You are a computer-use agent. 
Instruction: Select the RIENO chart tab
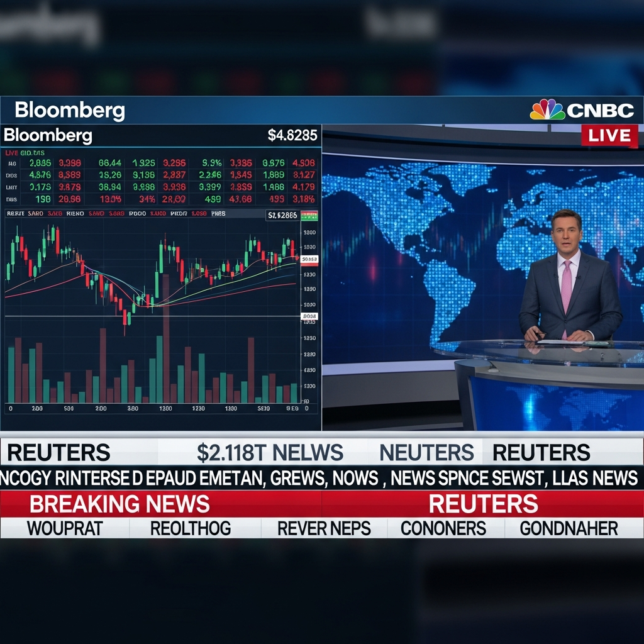click(75, 214)
